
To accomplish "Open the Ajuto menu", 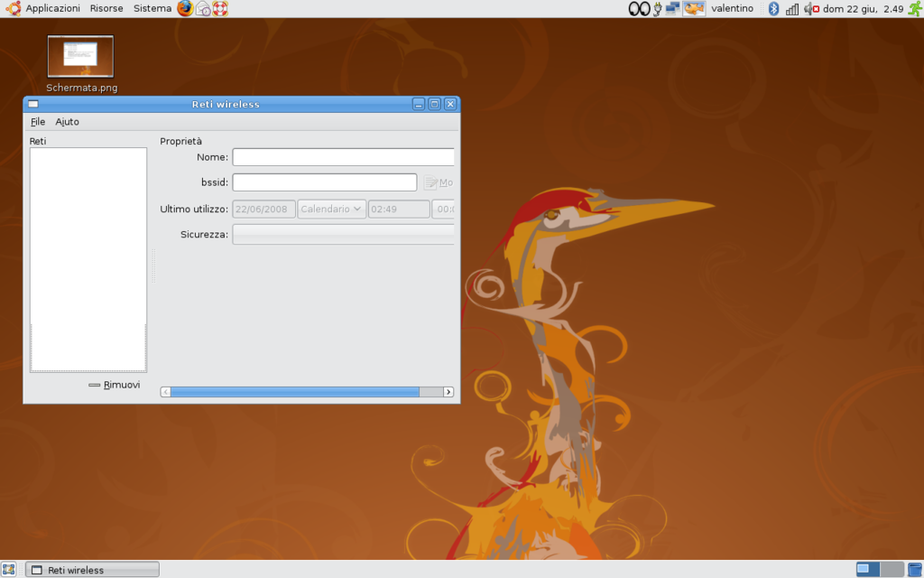I will coord(67,122).
